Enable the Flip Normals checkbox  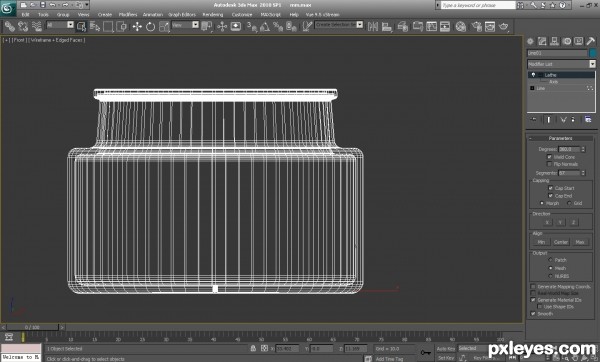click(549, 164)
